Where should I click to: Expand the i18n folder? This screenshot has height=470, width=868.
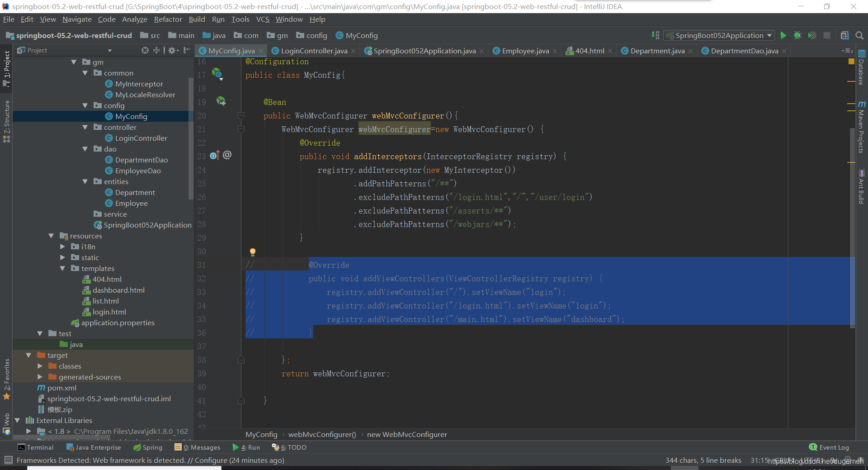[x=62, y=247]
